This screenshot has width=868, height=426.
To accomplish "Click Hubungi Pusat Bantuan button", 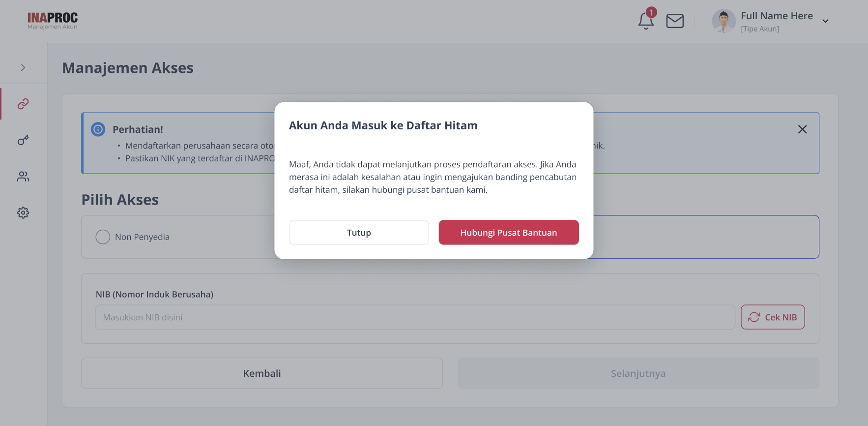I will pos(509,232).
